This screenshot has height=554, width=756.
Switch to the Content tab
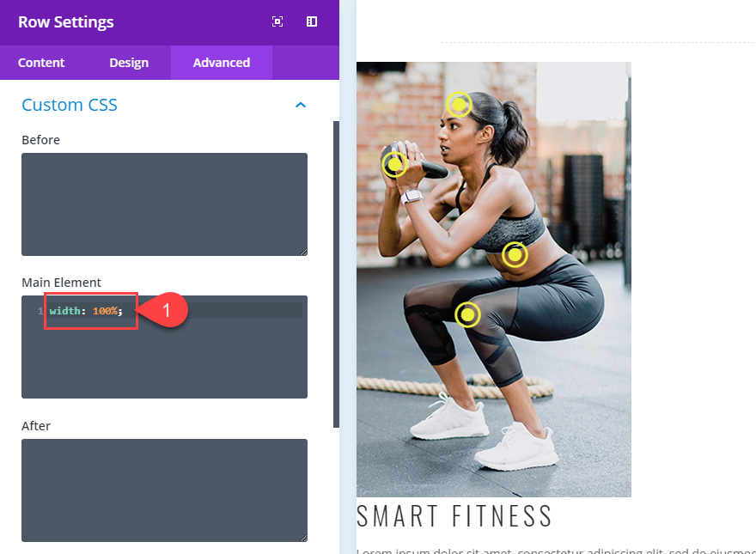pyautogui.click(x=41, y=63)
